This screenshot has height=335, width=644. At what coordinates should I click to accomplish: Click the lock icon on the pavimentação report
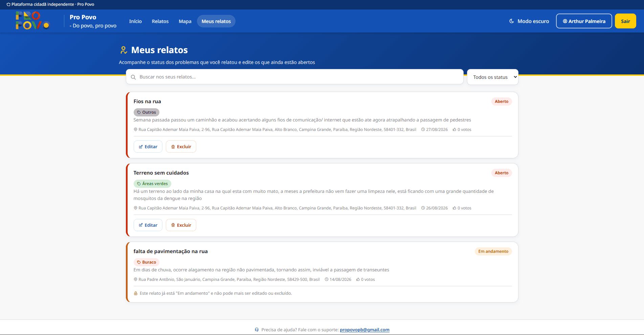coord(136,293)
